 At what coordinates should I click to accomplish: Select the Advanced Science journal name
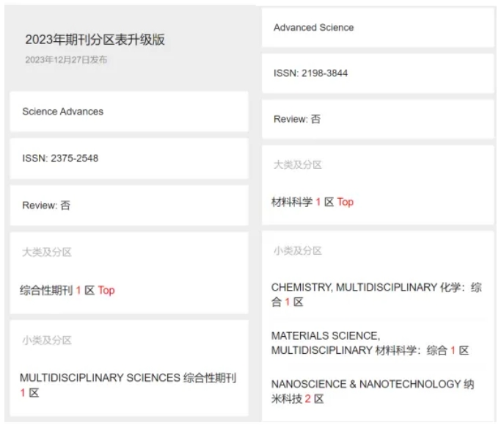pos(314,28)
